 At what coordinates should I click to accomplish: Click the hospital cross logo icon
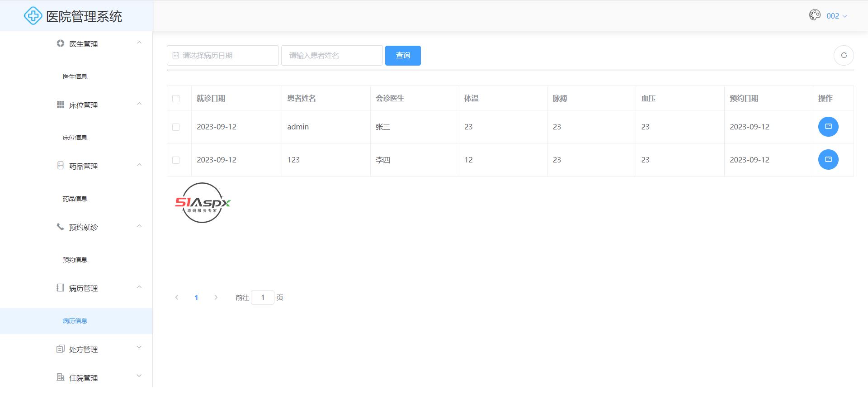click(x=33, y=16)
